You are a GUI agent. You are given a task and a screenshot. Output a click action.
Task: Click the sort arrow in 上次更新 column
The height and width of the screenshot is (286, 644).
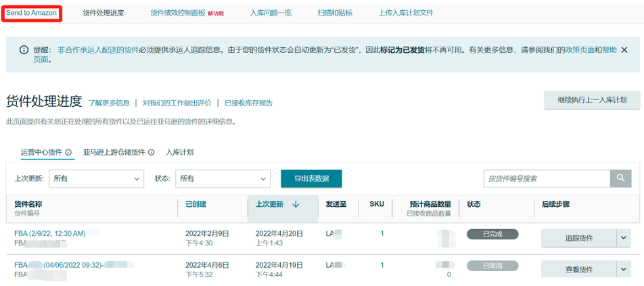(296, 204)
